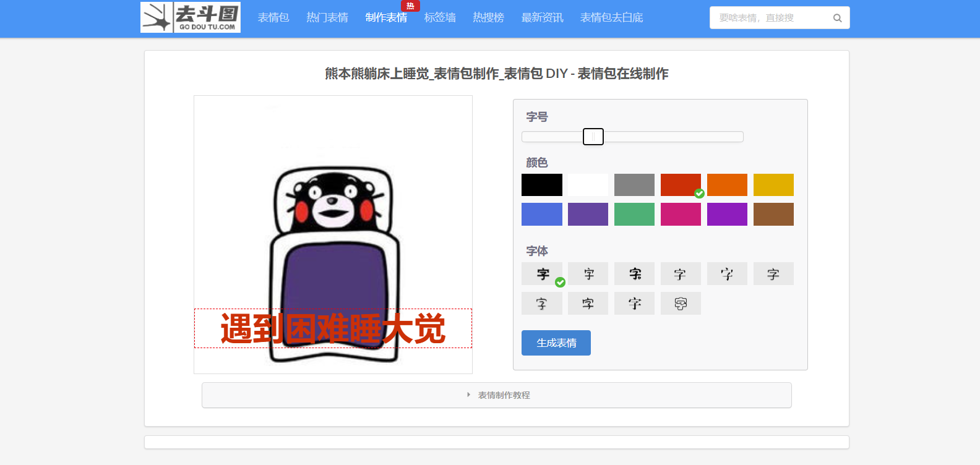Pick the green color swatch

click(634, 214)
